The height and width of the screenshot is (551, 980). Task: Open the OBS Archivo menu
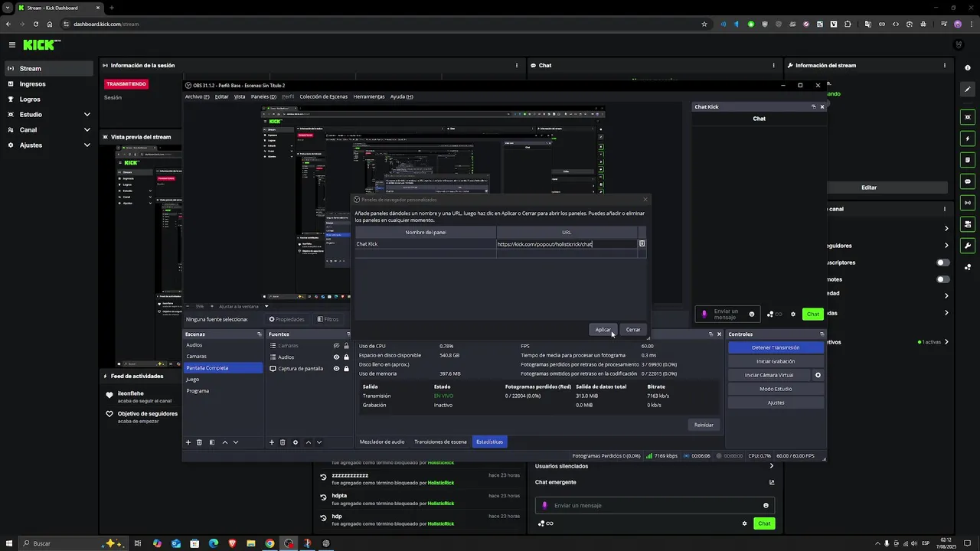(197, 96)
